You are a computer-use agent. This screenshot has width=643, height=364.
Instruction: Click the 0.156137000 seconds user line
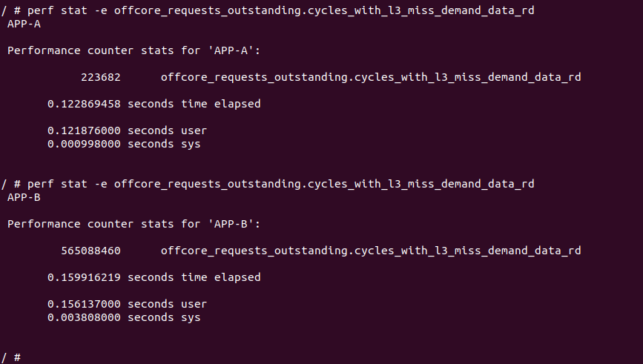[127, 304]
